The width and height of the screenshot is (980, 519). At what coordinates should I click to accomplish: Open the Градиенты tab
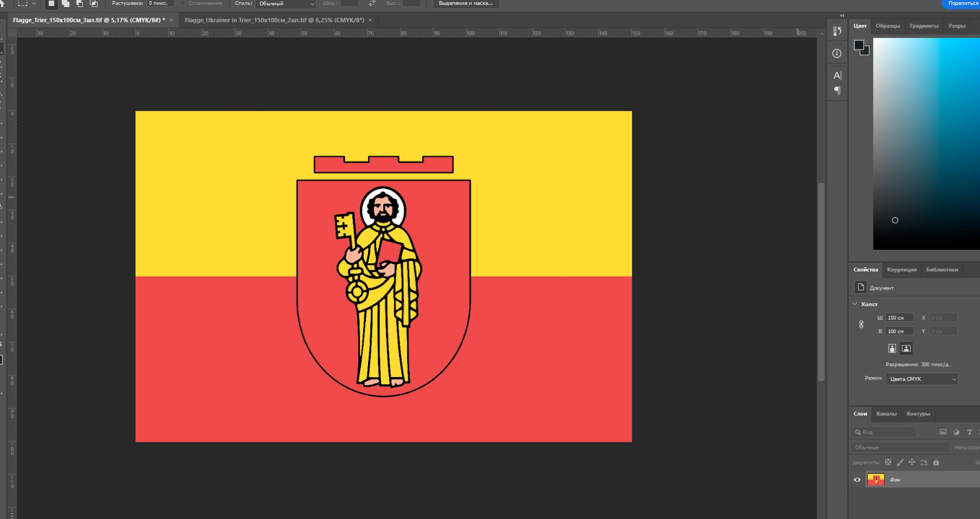point(924,26)
